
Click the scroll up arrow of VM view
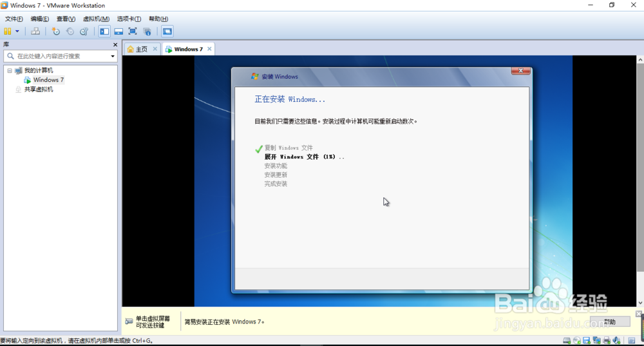(640, 59)
